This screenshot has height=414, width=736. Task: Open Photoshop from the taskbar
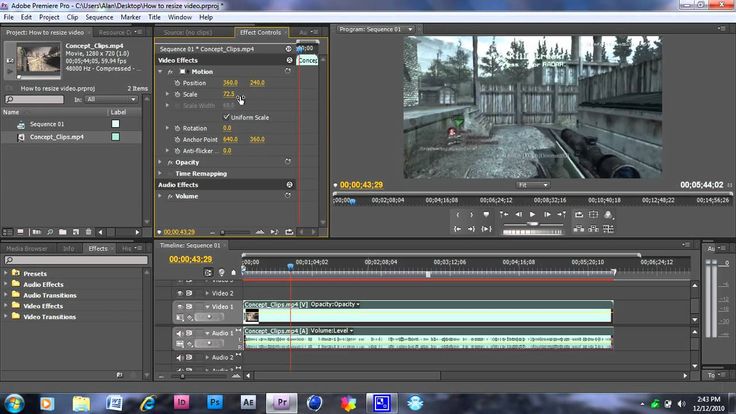[x=215, y=403]
